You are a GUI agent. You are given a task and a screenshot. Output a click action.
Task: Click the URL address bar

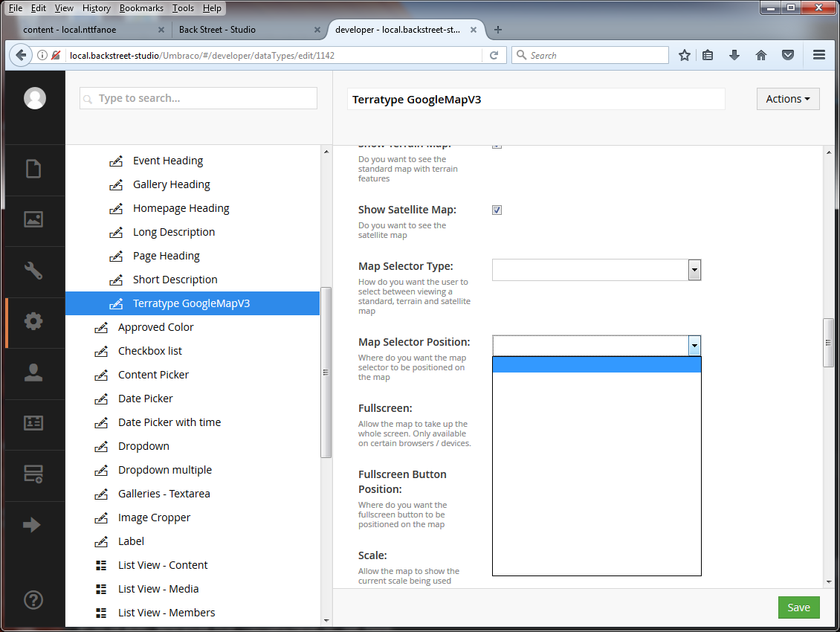tap(274, 55)
